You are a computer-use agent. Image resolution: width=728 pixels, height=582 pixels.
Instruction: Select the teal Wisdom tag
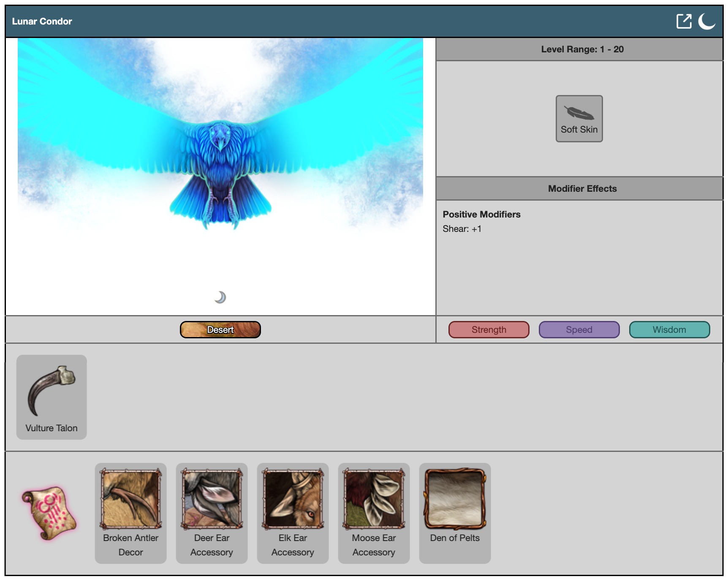click(669, 329)
